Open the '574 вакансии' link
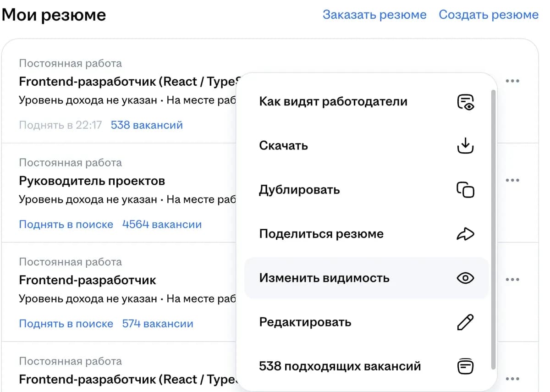Image resolution: width=550 pixels, height=392 pixels. point(158,323)
